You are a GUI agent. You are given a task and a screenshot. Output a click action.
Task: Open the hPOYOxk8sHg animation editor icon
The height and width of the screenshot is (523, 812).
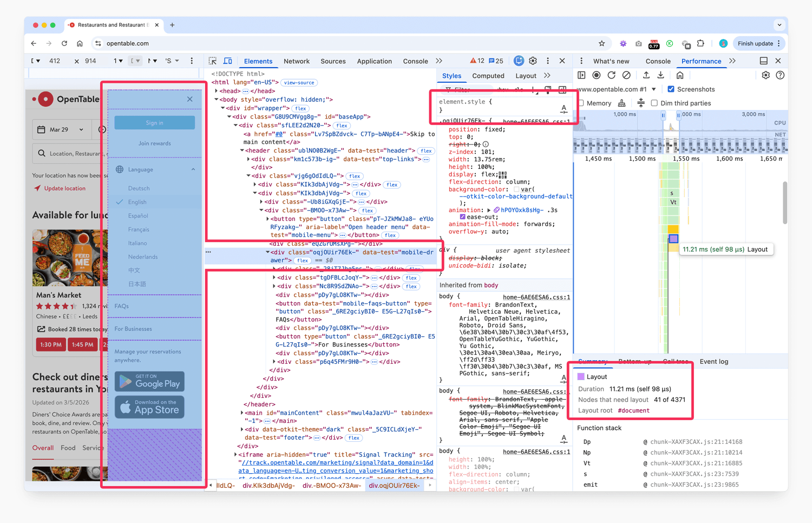click(496, 210)
